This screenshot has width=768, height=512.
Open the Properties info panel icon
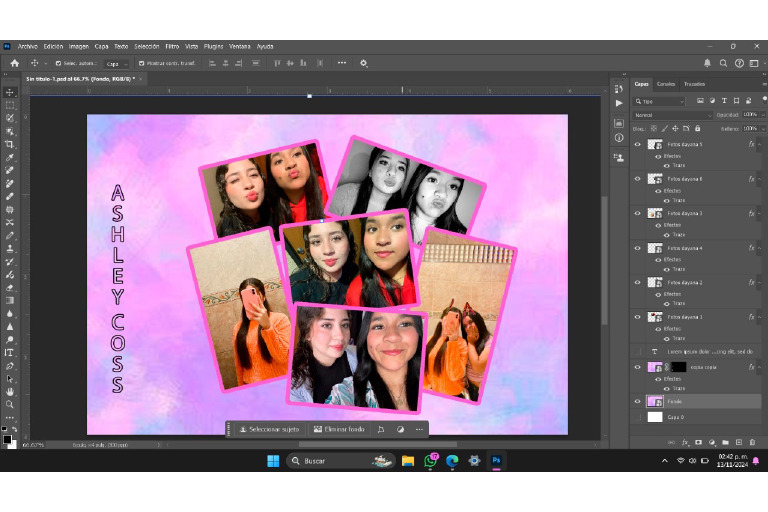619,138
